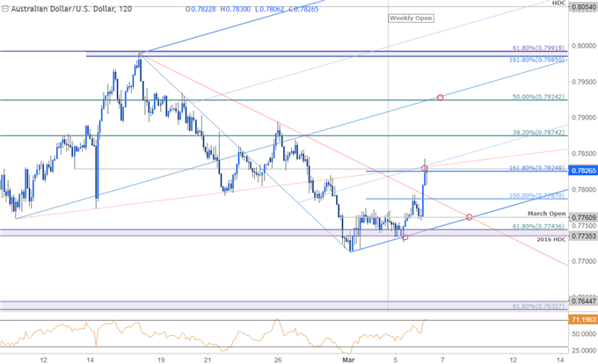Select the 2016 HDC label
The image size is (598, 364).
[x=551, y=239]
